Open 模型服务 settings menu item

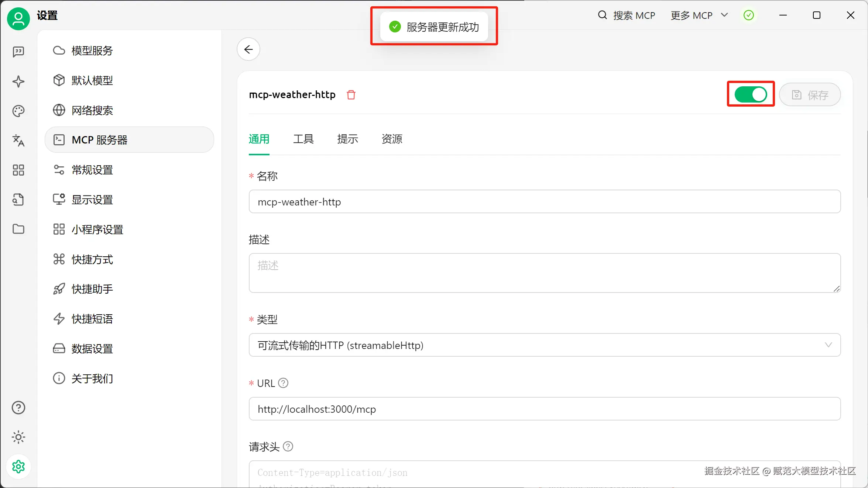[92, 51]
